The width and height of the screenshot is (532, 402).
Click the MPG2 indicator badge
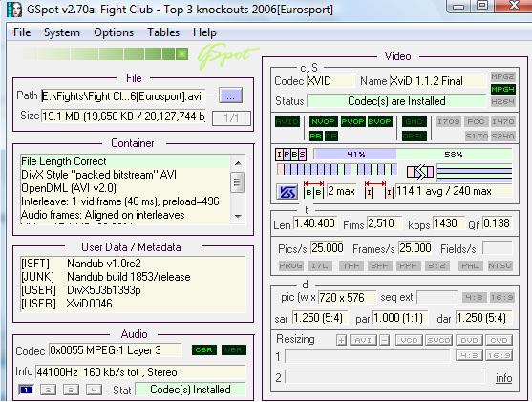[502, 77]
